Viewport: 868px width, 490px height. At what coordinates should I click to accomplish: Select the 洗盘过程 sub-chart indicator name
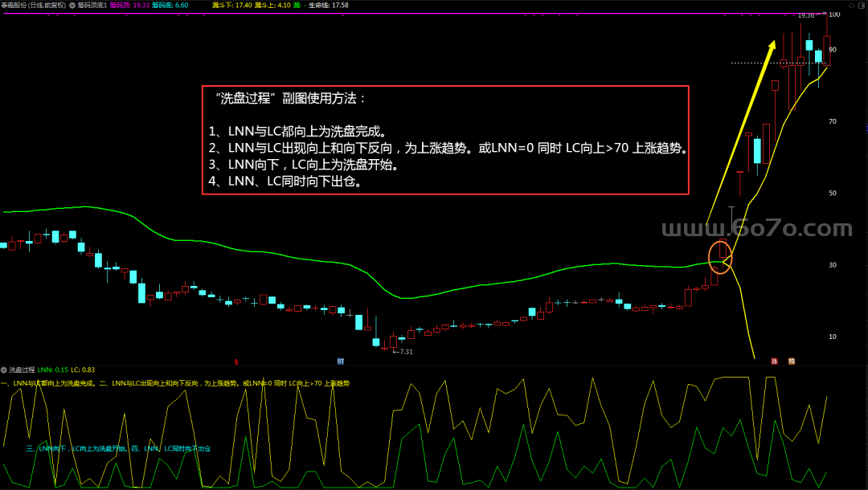(x=22, y=370)
